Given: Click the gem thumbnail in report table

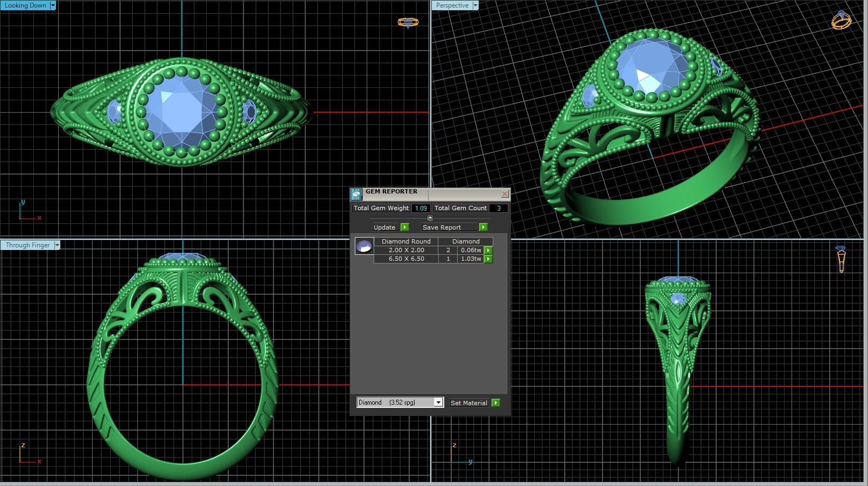Looking at the screenshot, I should tap(364, 246).
